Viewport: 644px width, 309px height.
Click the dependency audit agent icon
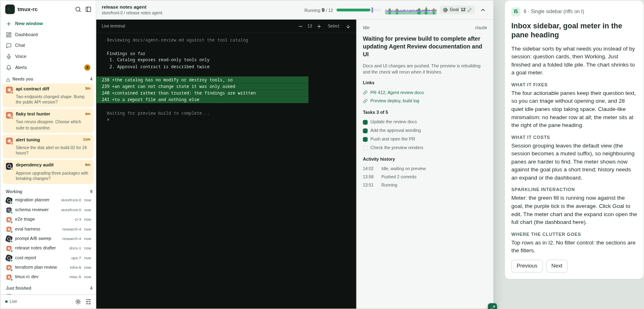click(9, 166)
